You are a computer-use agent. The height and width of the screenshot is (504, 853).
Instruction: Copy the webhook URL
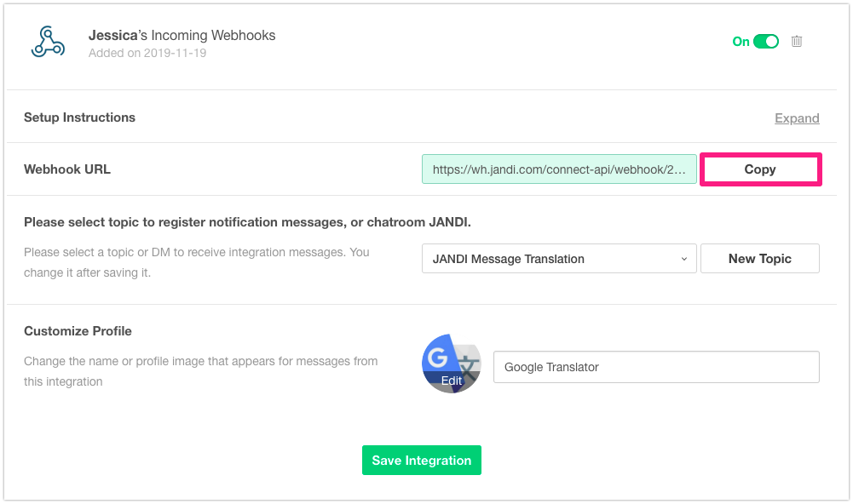(760, 169)
